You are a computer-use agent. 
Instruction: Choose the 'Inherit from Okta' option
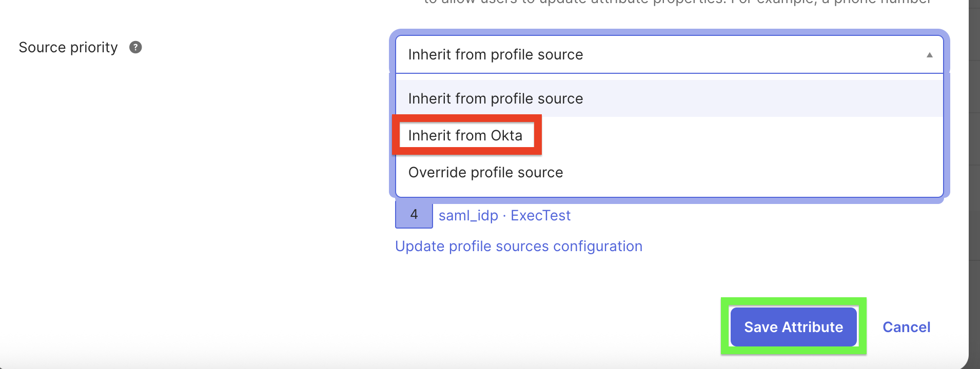tap(670, 135)
